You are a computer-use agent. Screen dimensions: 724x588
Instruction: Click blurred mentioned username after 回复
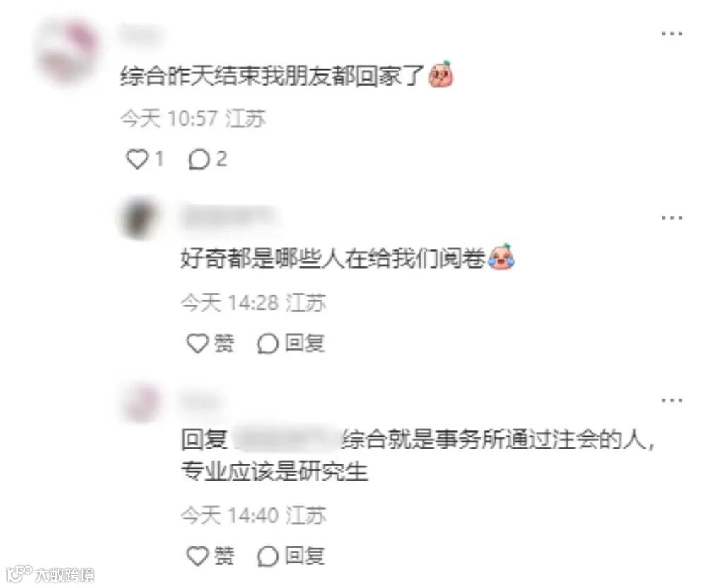point(286,440)
